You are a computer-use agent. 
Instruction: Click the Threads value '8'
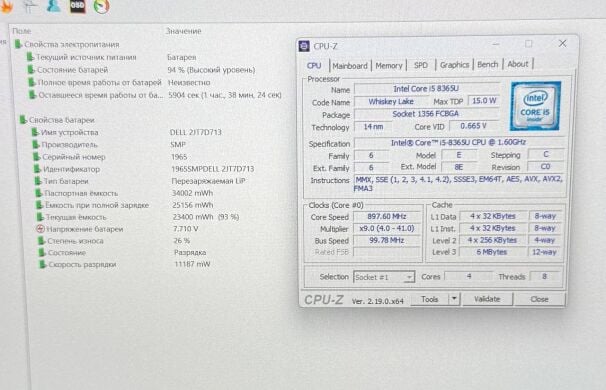tap(545, 276)
